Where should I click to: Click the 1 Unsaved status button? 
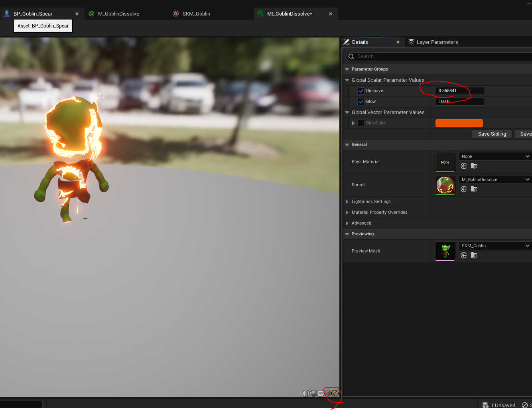tap(499, 405)
